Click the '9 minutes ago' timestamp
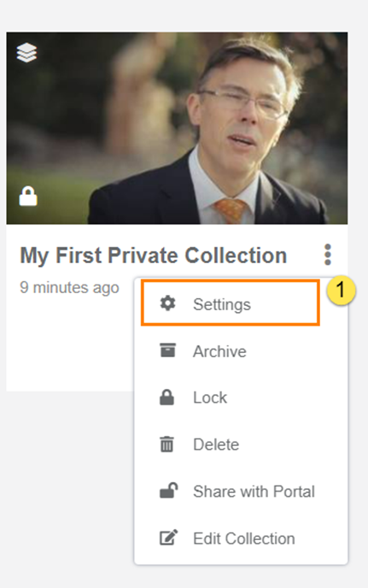Viewport: 368px width, 588px height. pyautogui.click(x=69, y=288)
